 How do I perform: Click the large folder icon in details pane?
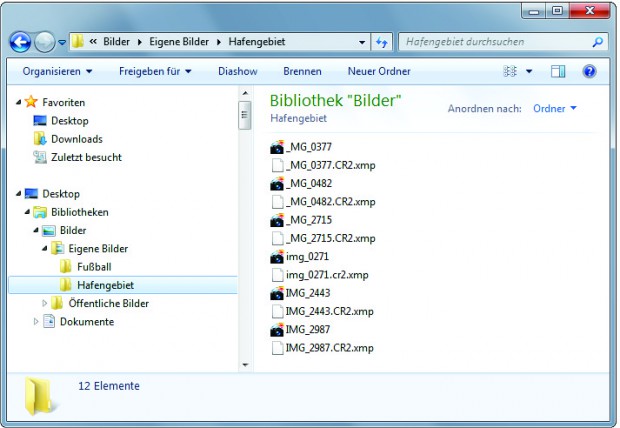[39, 396]
